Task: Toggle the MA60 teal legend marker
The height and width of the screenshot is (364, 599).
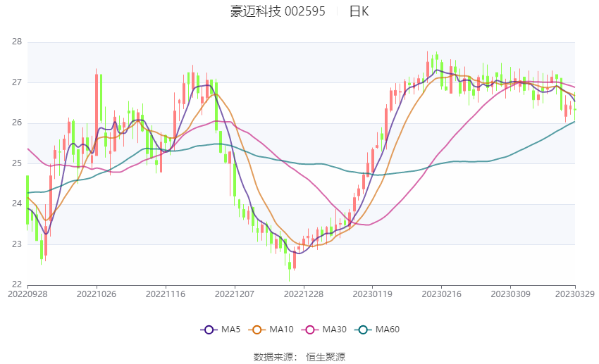Action: pos(362,330)
